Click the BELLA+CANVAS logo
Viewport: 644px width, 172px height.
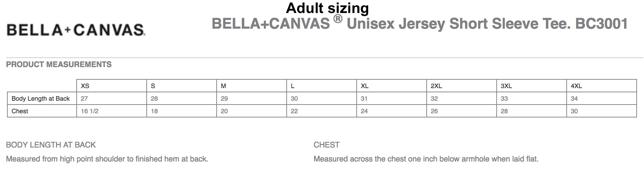[76, 30]
